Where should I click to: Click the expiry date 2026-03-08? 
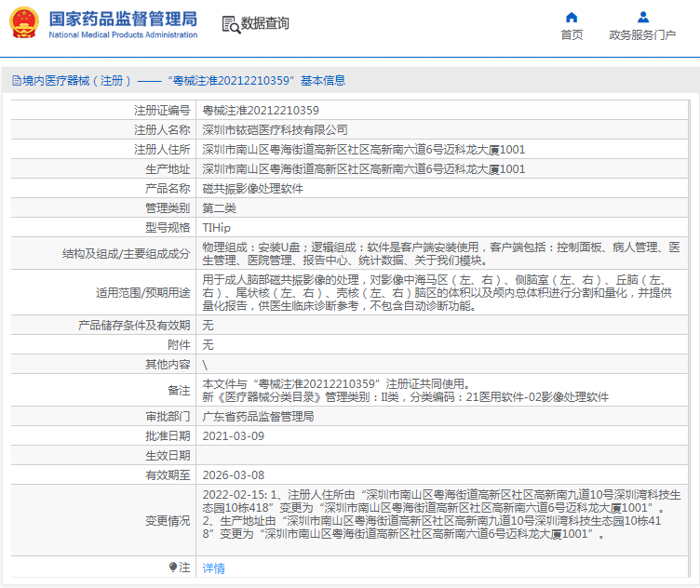[x=233, y=474]
